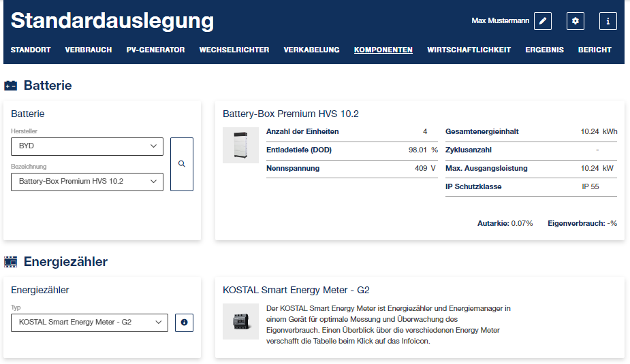This screenshot has width=630, height=364.
Task: Click the Energiezähler info icon button
Action: 184,322
